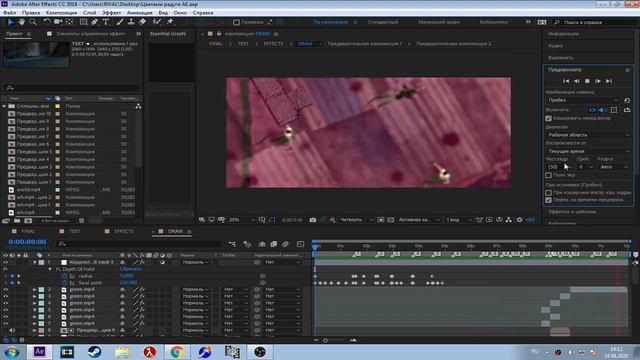The height and width of the screenshot is (360, 640).
Task: Open the 'Play From' current time dropdown
Action: (588, 151)
